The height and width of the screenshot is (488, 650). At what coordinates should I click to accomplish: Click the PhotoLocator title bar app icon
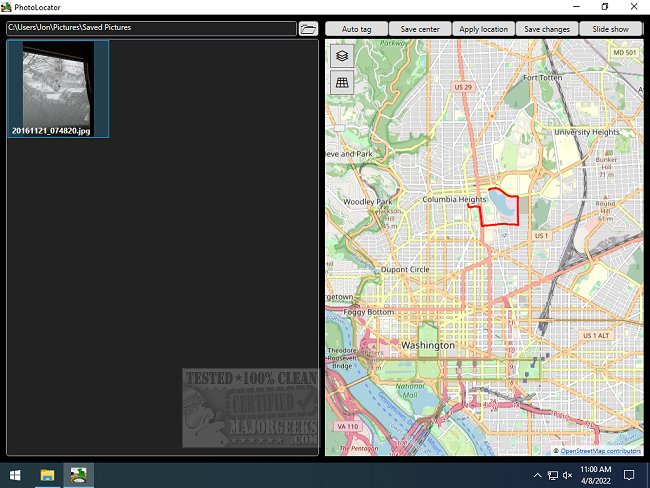pos(6,7)
